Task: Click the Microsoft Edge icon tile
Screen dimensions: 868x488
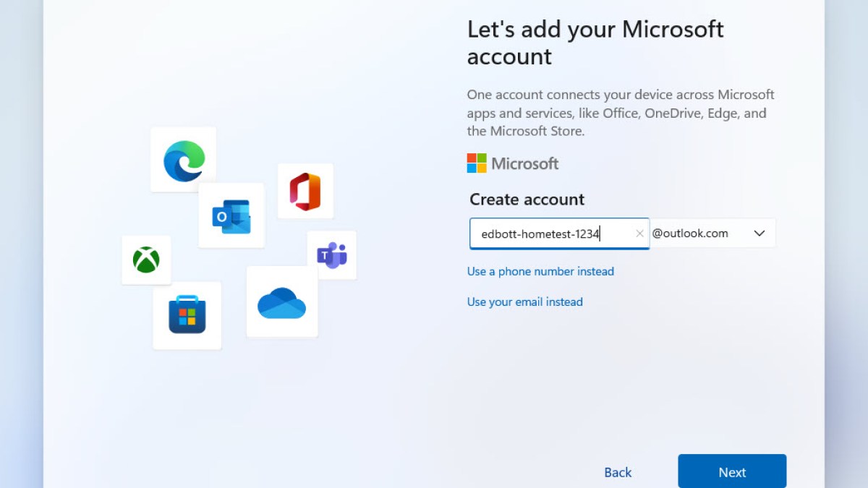Action: (184, 160)
